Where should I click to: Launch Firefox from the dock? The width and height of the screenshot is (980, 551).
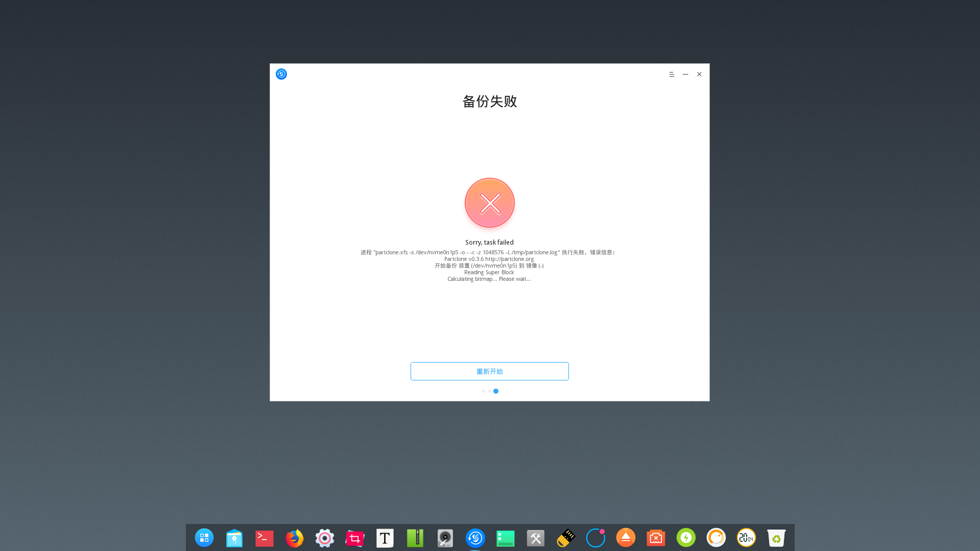(294, 538)
